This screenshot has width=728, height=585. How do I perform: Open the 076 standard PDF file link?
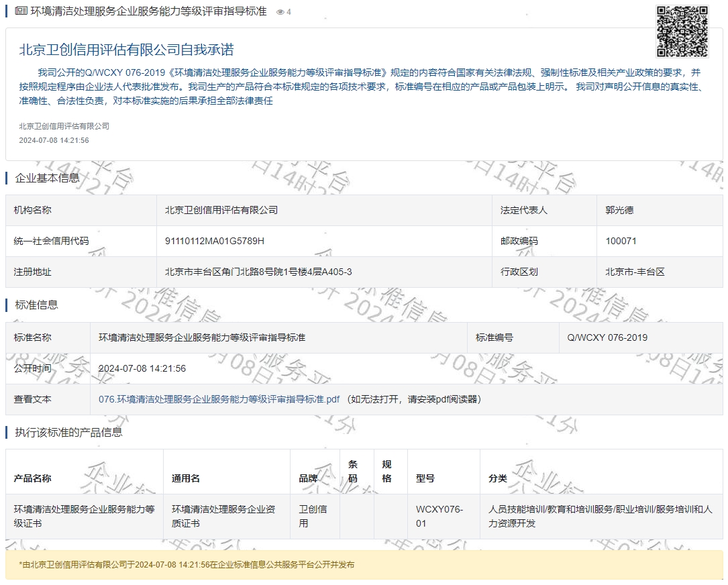pyautogui.click(x=219, y=399)
